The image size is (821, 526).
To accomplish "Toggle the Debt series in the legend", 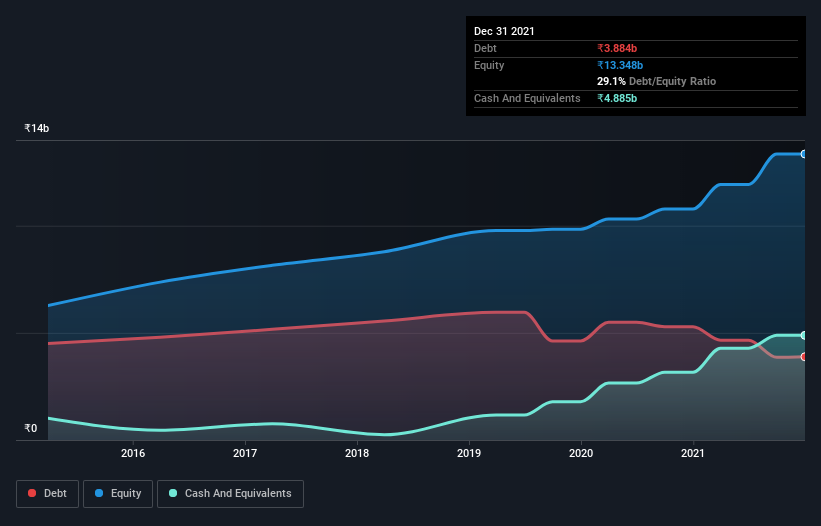I will [47, 494].
